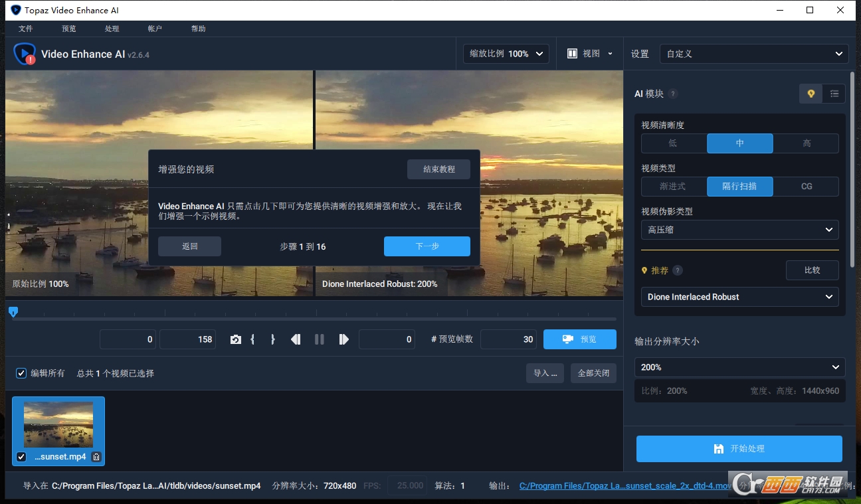
Task: Switch to suggested-model lightbulb view
Action: tap(811, 94)
